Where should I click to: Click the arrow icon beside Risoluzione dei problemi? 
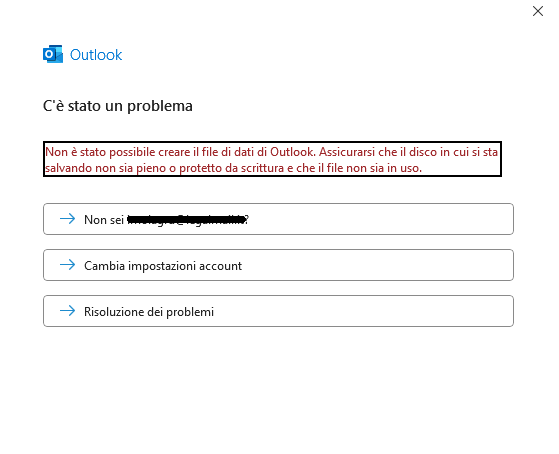coord(67,311)
